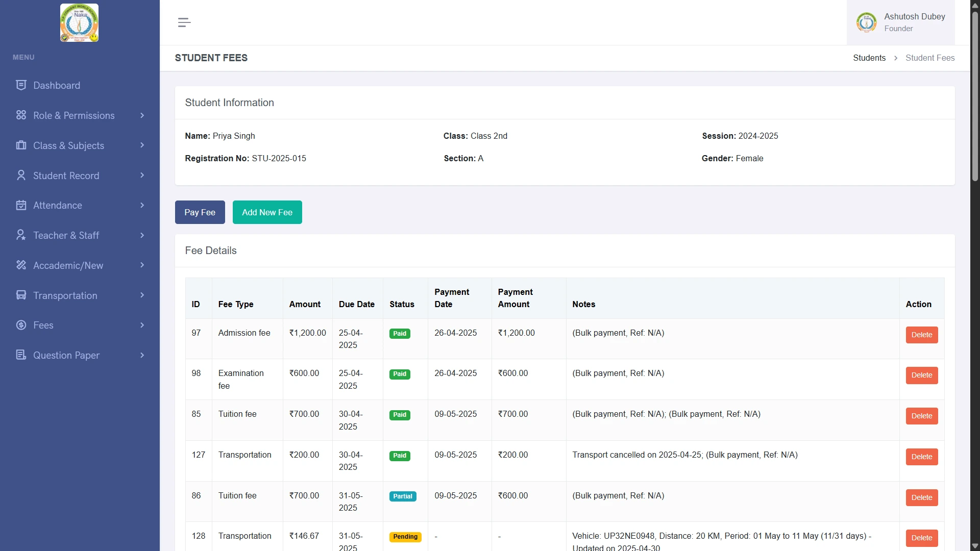Click the Accademic/New tools icon
980x551 pixels.
click(21, 265)
